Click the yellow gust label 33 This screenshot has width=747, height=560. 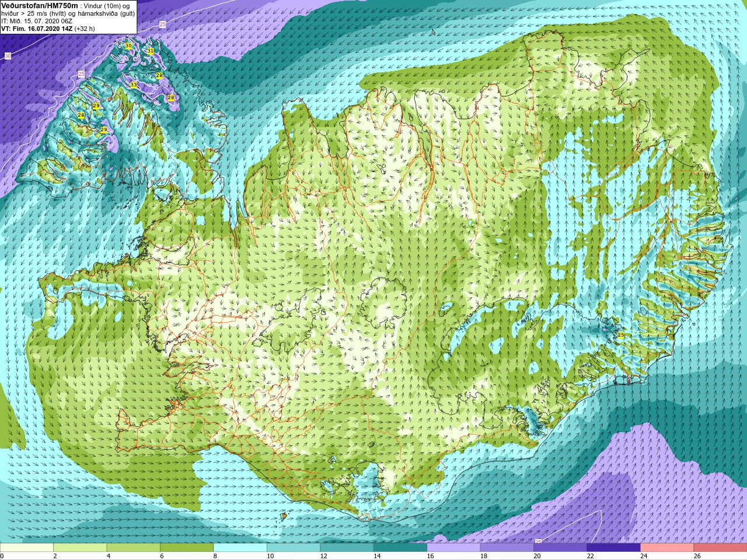pyautogui.click(x=134, y=85)
